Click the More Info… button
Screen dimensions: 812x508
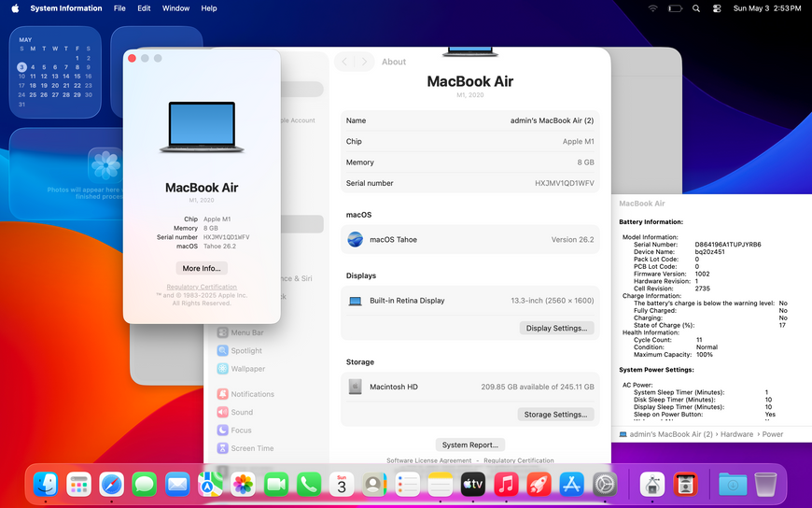click(x=202, y=268)
